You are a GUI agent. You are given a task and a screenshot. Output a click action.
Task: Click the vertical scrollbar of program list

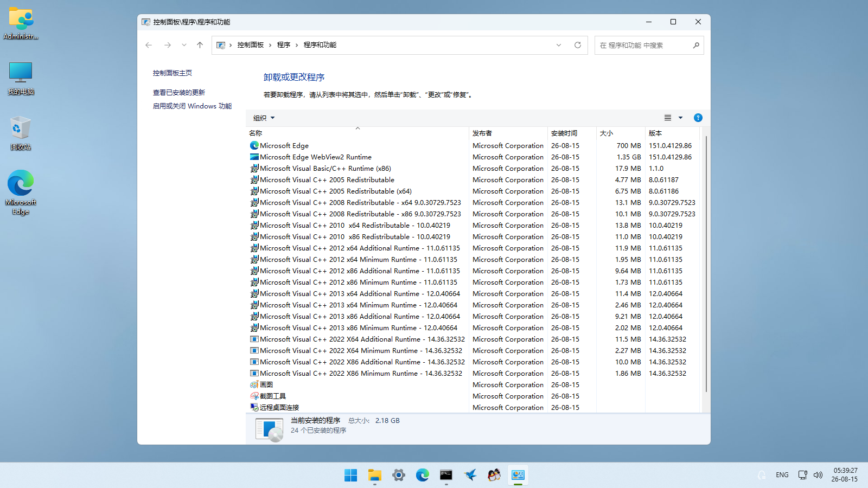[x=706, y=264]
